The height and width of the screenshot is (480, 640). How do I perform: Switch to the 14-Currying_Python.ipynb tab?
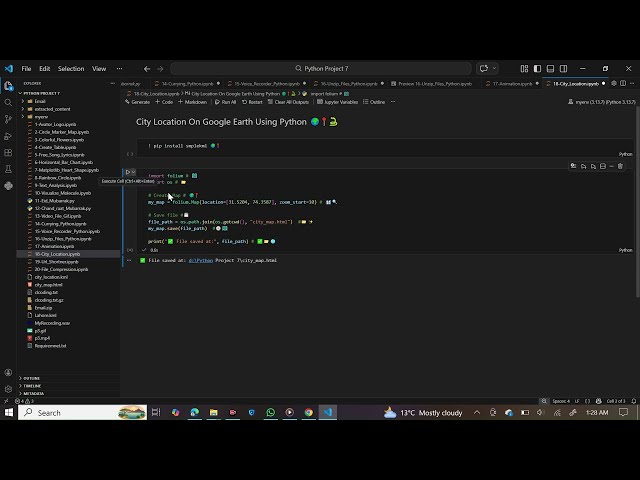[x=187, y=84]
